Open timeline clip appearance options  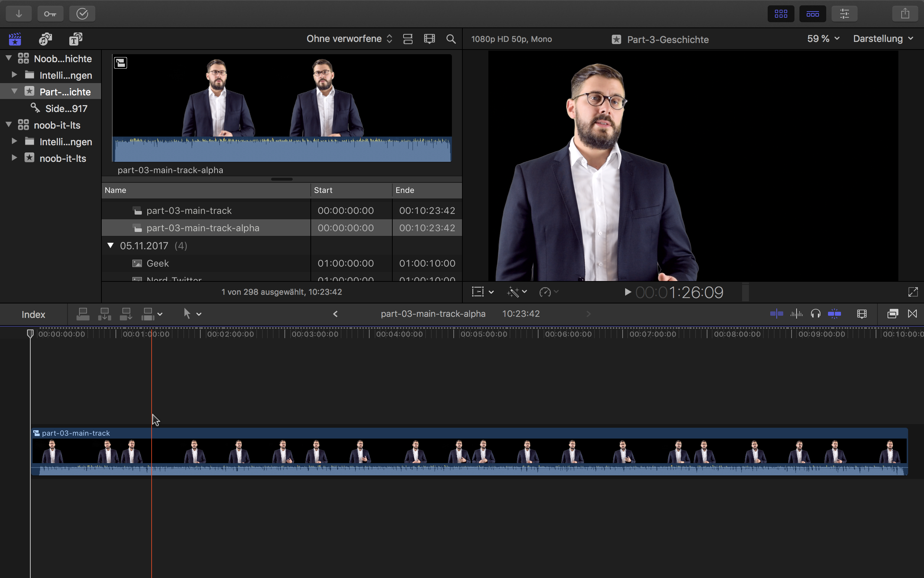tap(862, 314)
